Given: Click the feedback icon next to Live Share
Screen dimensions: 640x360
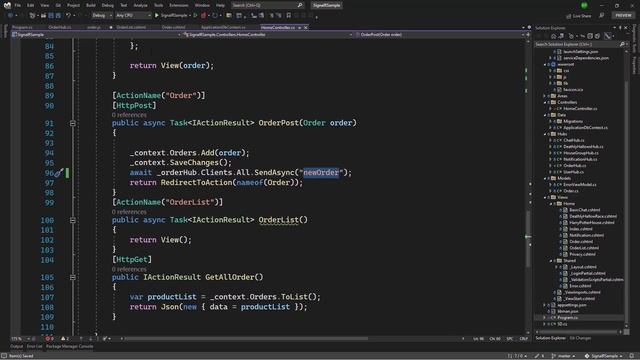Looking at the screenshot, I should 601,16.
